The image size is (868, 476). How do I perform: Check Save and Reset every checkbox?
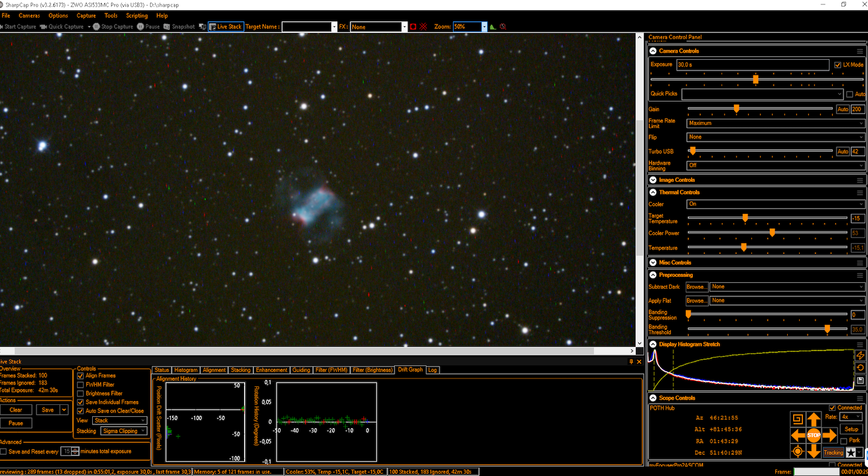click(x=3, y=452)
